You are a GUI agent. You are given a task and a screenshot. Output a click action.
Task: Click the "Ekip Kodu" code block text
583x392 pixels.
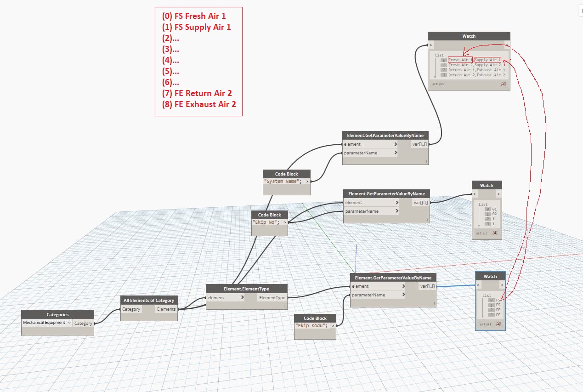point(311,325)
